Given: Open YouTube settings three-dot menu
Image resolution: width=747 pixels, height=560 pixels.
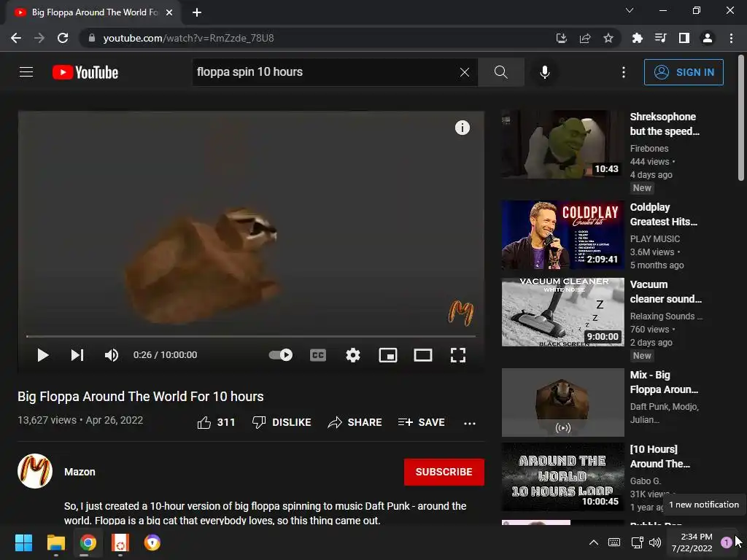Looking at the screenshot, I should [x=623, y=72].
